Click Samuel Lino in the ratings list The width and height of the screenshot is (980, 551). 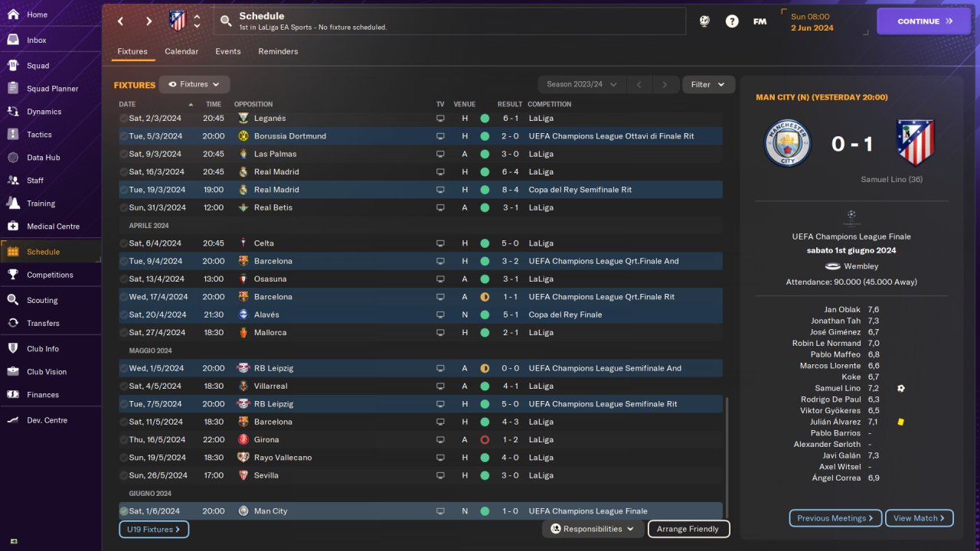tap(838, 388)
